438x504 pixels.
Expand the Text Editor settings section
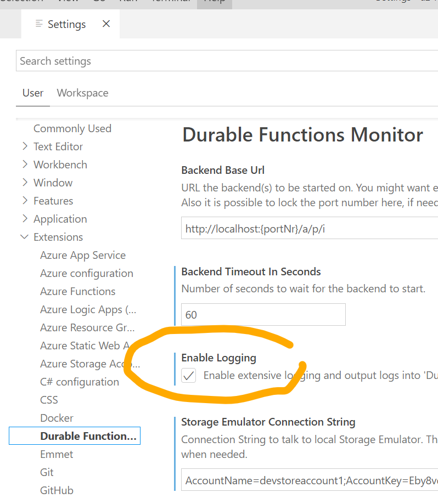(x=57, y=146)
